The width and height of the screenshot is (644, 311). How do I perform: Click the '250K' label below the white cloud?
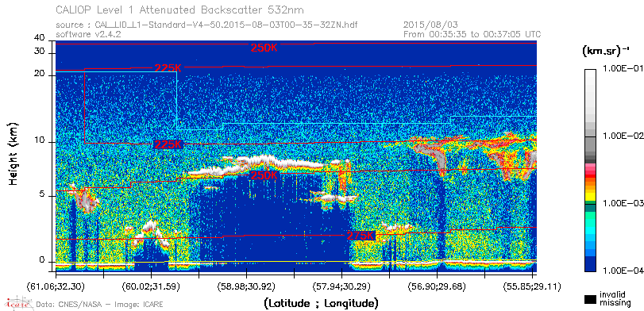coord(264,175)
